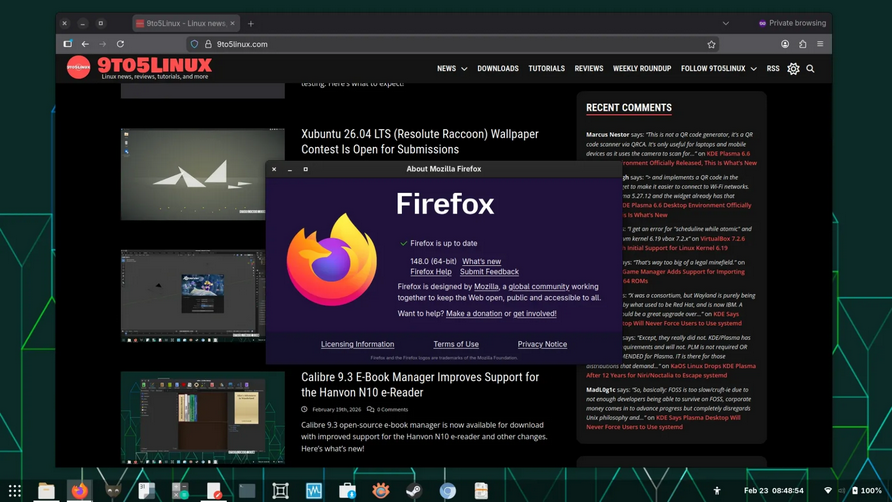Bookmark this page with the star icon
This screenshot has height=502, width=892.
click(x=711, y=44)
